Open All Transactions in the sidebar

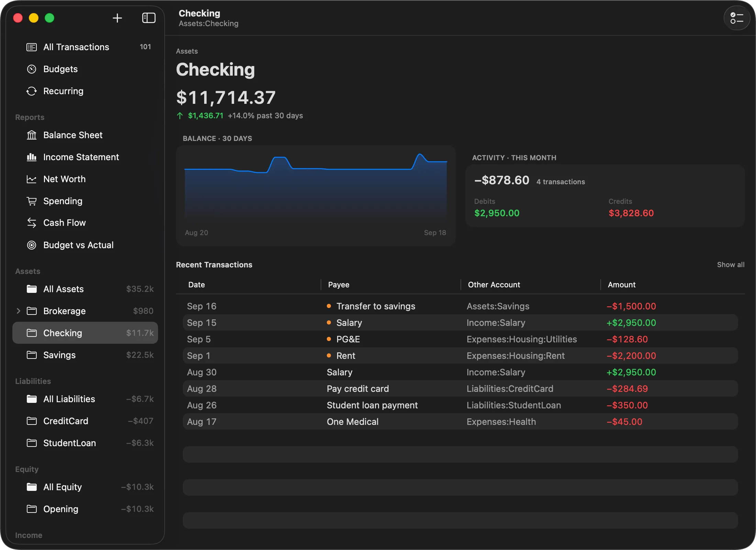[85, 47]
